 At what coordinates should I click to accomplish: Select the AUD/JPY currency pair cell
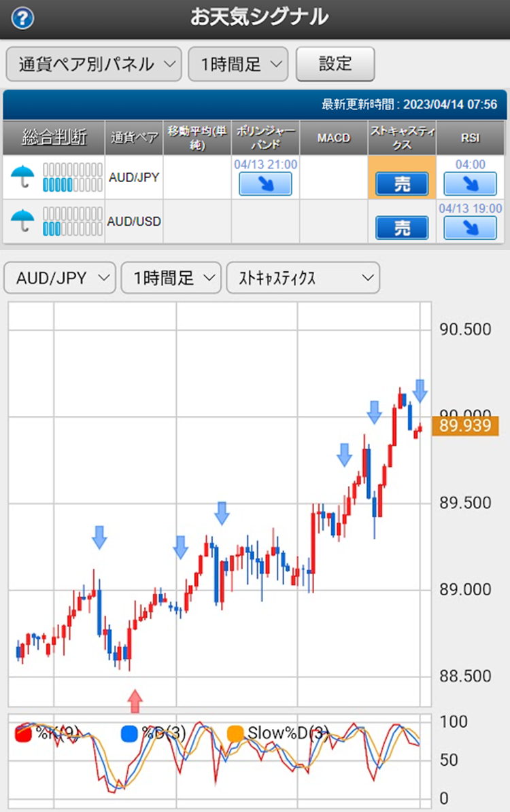tap(134, 177)
